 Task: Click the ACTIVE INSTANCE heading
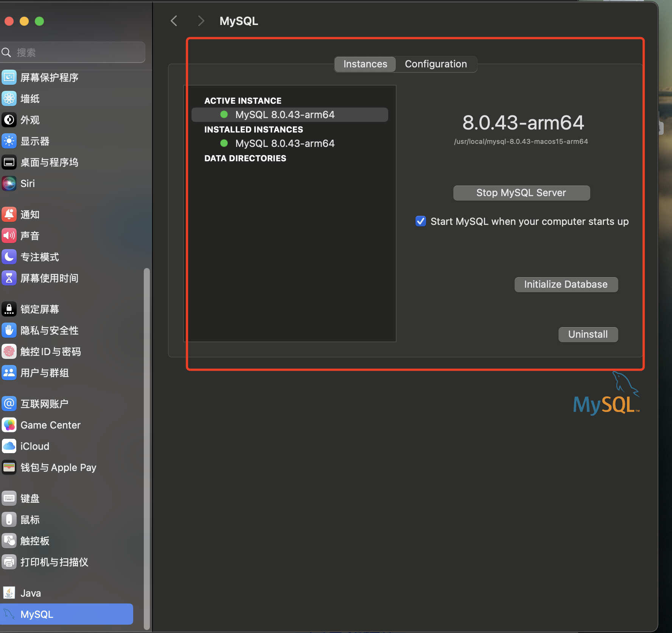[x=243, y=101]
